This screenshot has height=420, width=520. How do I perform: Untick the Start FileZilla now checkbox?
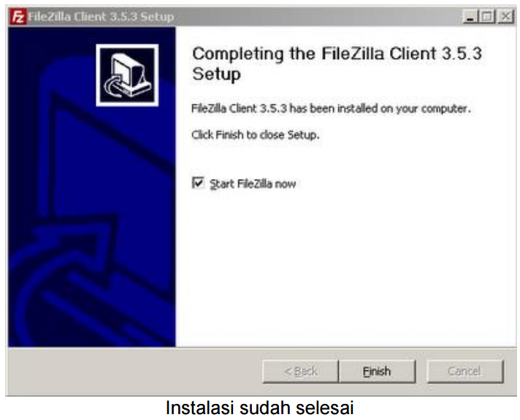pyautogui.click(x=198, y=183)
